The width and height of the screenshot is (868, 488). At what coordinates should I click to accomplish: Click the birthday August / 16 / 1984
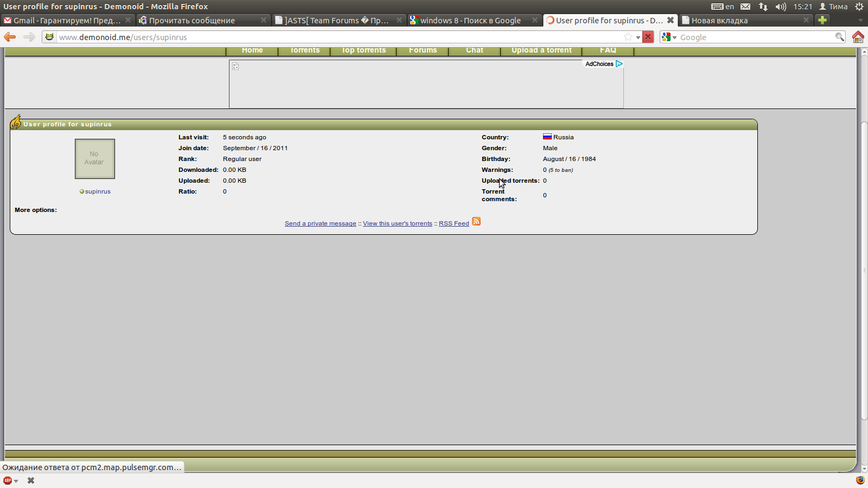[570, 159]
